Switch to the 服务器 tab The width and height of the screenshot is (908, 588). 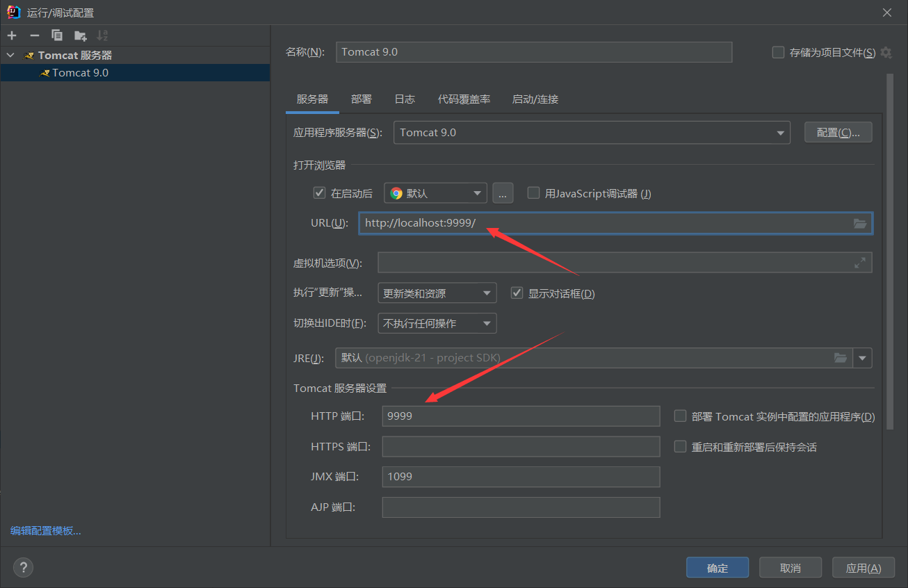[x=312, y=99]
